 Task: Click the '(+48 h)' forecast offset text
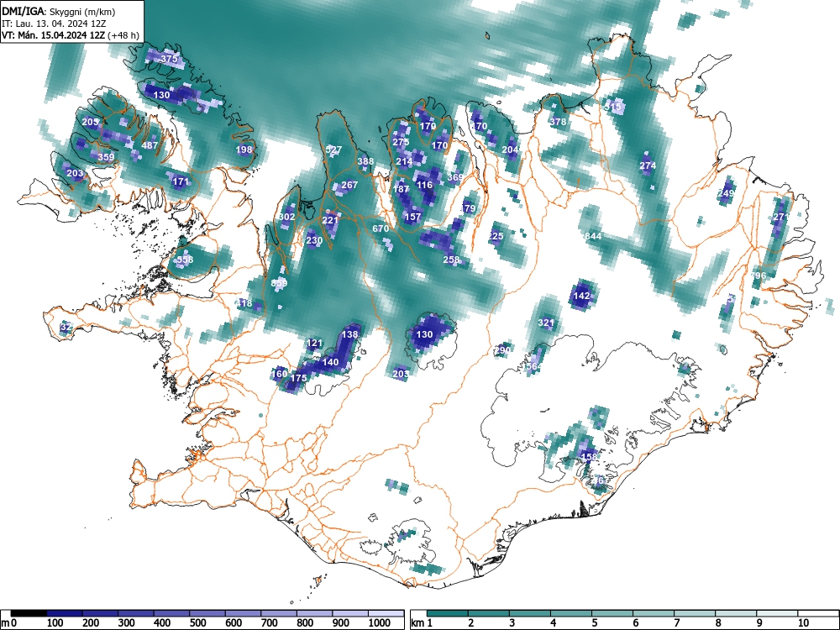[123, 35]
